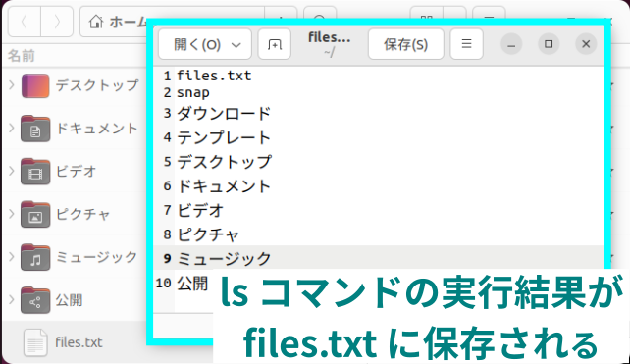Select the files.txt name in the file list
Image resolution: width=630 pixels, height=364 pixels.
(79, 342)
